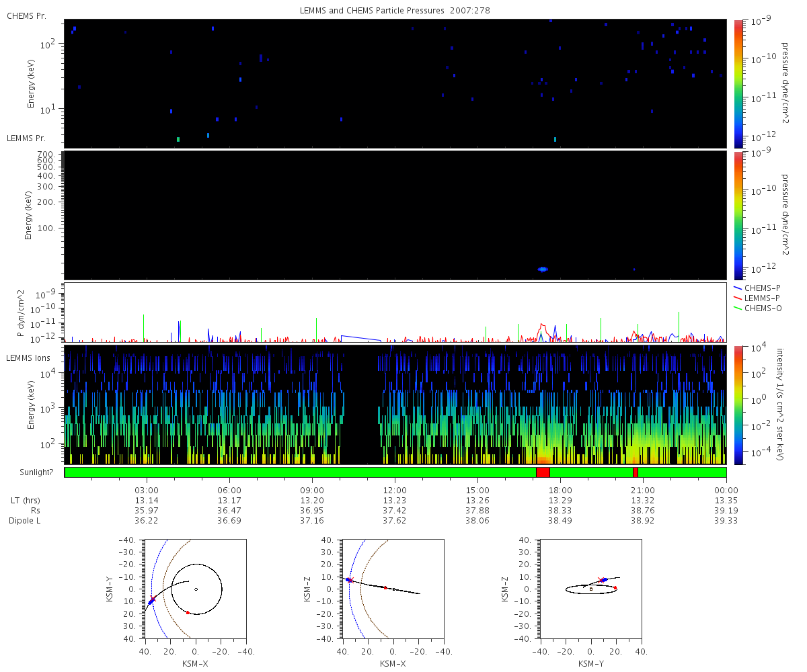Click the data gap in the LEMMS Ions spectrogram
This screenshot has width=807, height=672.
click(361, 405)
